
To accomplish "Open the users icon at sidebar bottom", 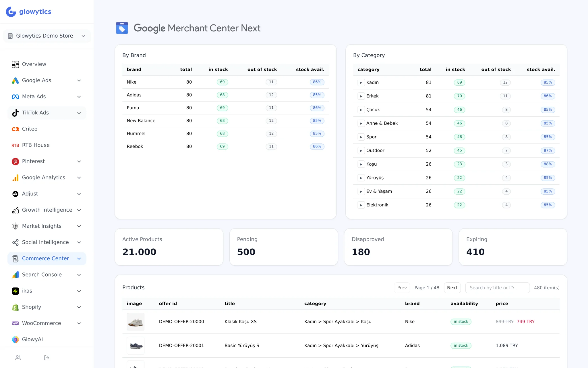I will pos(18,358).
